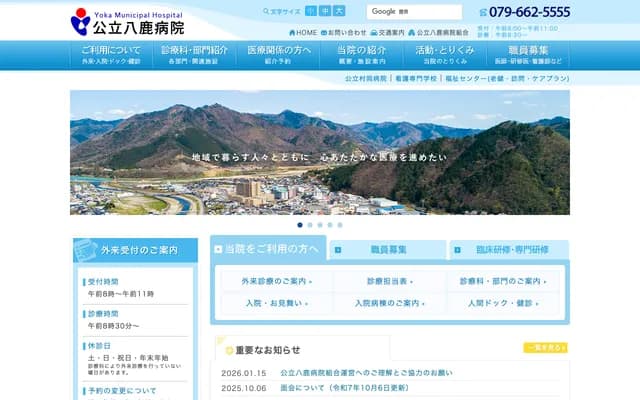Open 診療担当表 link
640x400 pixels.
[x=390, y=281]
